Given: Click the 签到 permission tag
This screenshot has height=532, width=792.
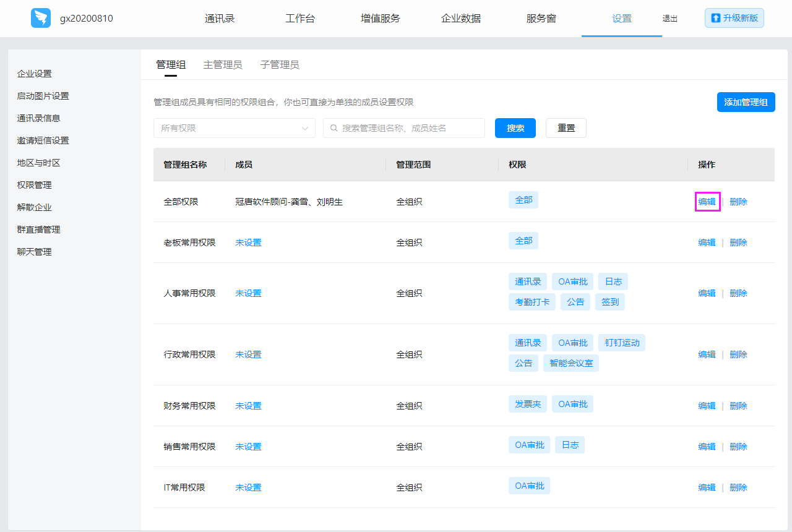Looking at the screenshot, I should click(x=610, y=302).
